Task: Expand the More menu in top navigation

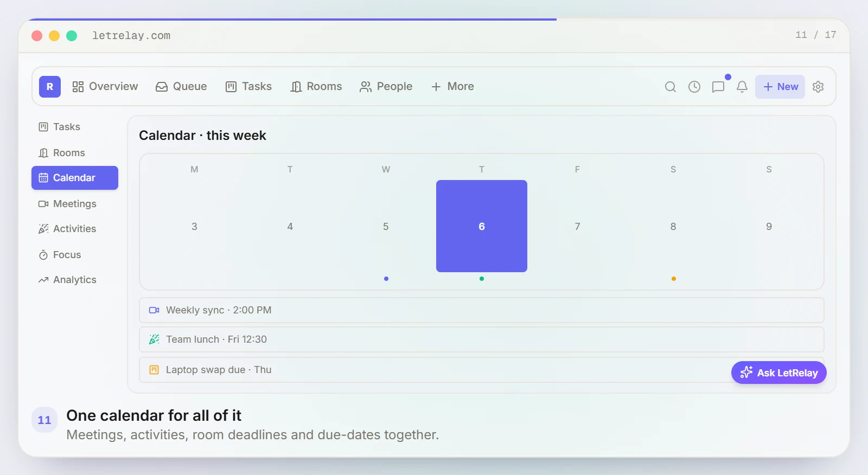Action: pyautogui.click(x=452, y=87)
